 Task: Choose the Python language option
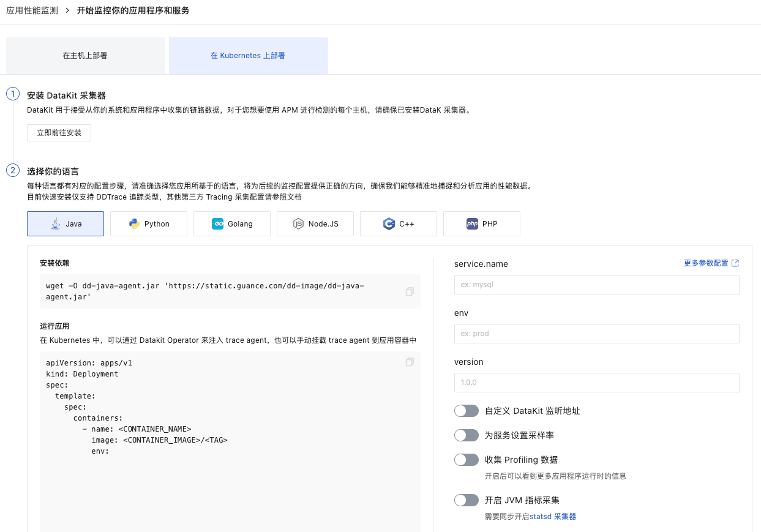(x=149, y=224)
